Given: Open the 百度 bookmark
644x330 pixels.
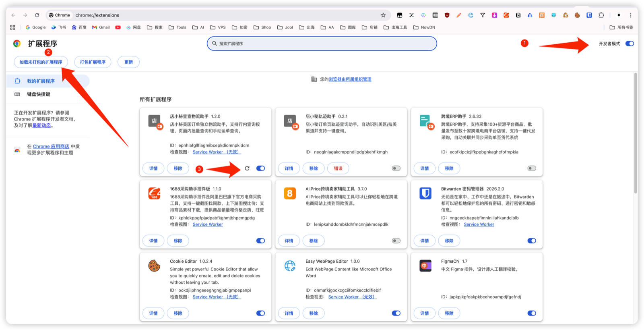Looking at the screenshot, I should (79, 27).
